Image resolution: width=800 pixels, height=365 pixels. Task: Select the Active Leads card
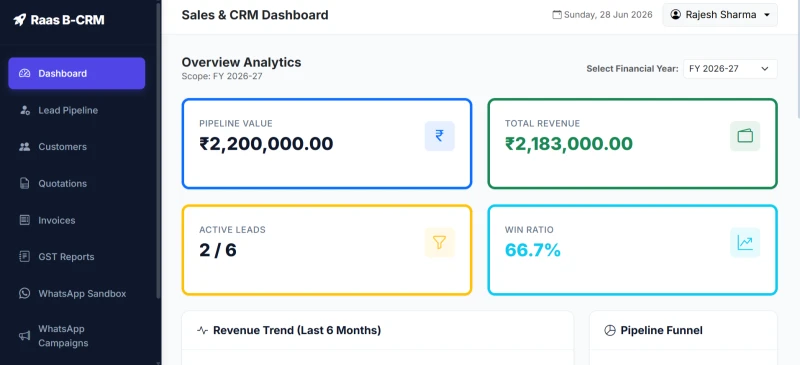[327, 250]
